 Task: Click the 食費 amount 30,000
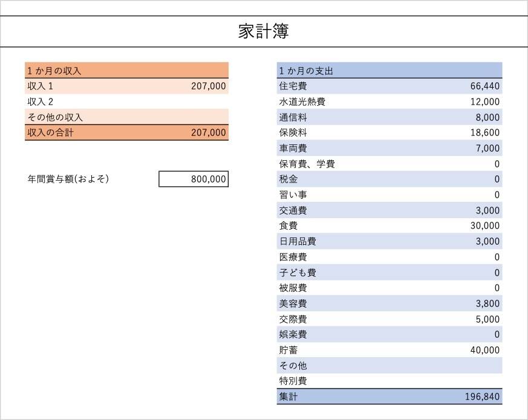coord(485,225)
